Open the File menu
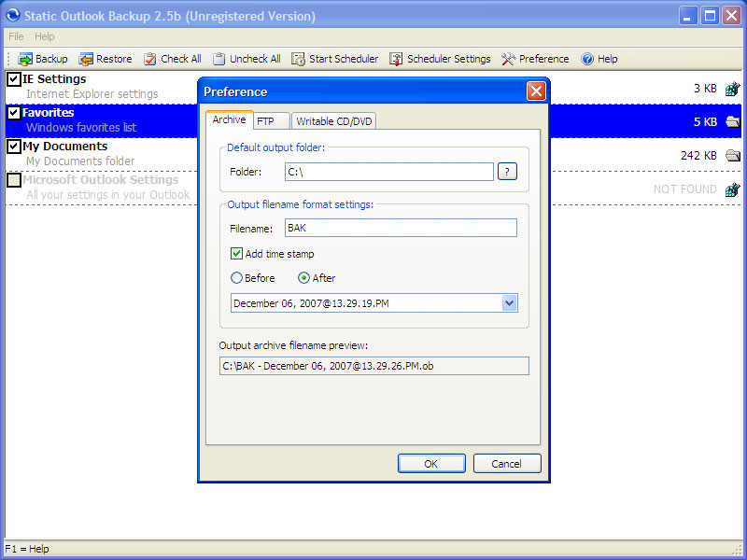747x560 pixels. pos(16,36)
